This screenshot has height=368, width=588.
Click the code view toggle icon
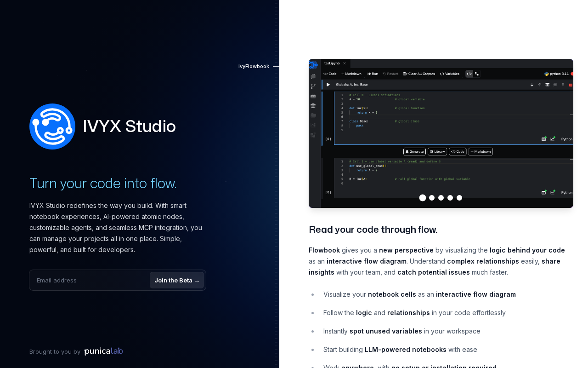point(469,74)
